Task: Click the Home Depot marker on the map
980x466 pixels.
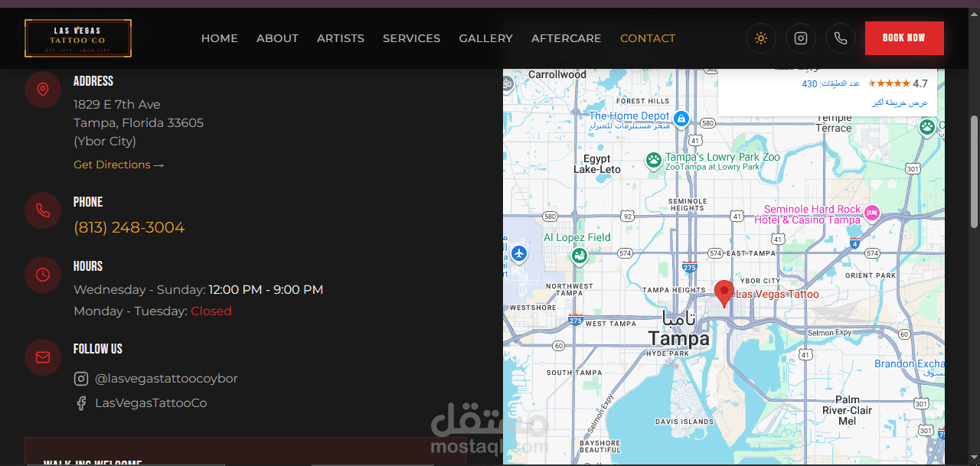Action: pyautogui.click(x=681, y=119)
